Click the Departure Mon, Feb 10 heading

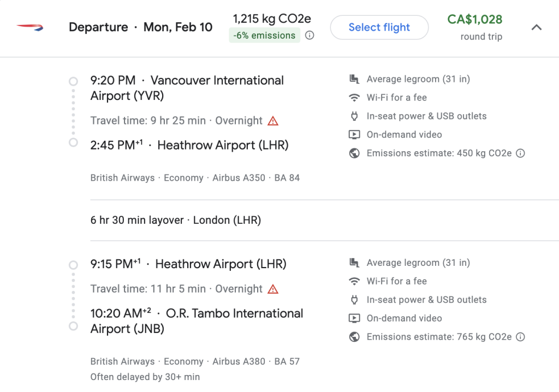[x=140, y=27]
